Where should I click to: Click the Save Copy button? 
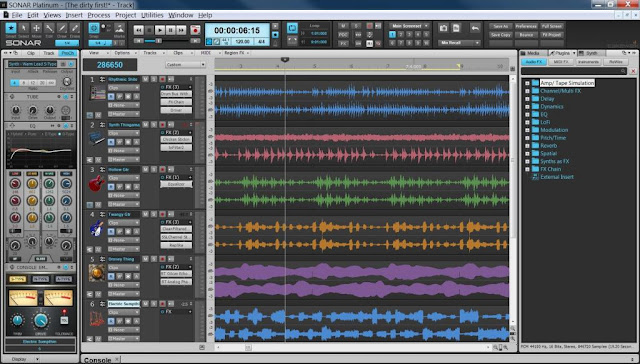pos(500,35)
